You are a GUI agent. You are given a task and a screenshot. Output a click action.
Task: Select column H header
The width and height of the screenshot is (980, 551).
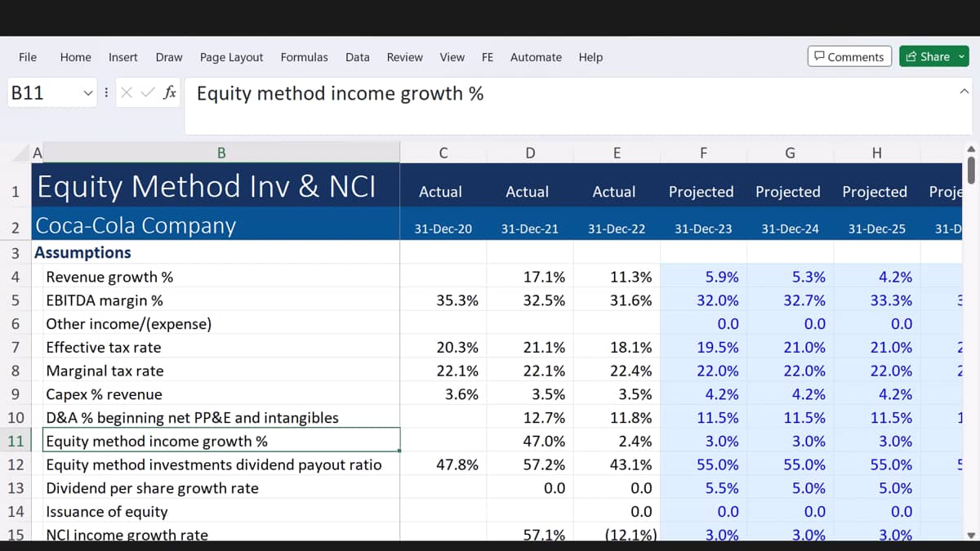point(876,152)
